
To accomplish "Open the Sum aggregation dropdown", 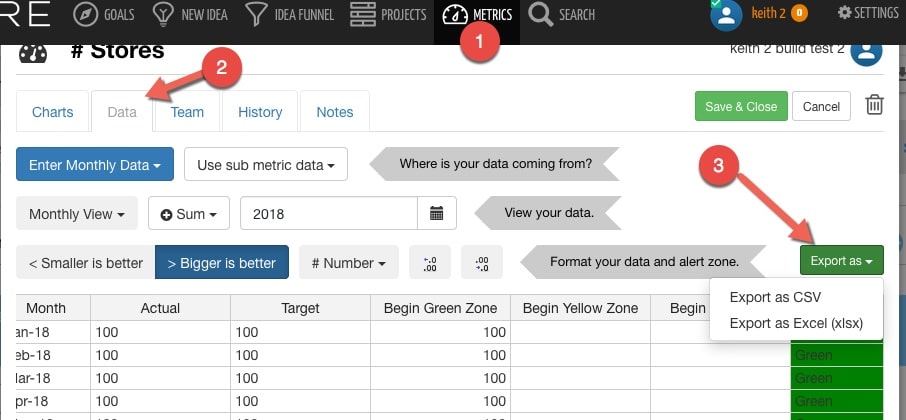I will click(x=189, y=213).
